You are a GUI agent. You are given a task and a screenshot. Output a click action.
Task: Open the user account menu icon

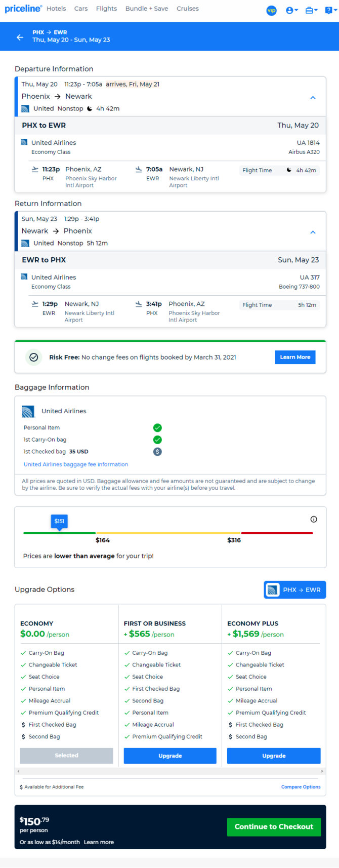tap(291, 10)
